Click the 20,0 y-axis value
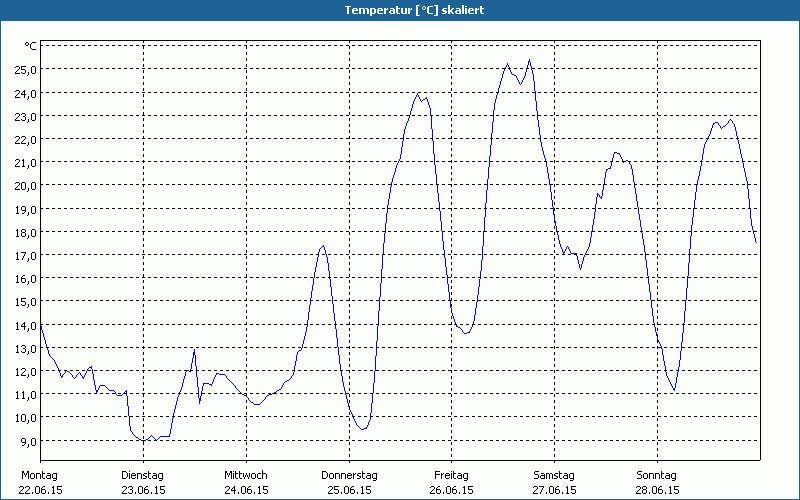The image size is (800, 500). [x=26, y=186]
